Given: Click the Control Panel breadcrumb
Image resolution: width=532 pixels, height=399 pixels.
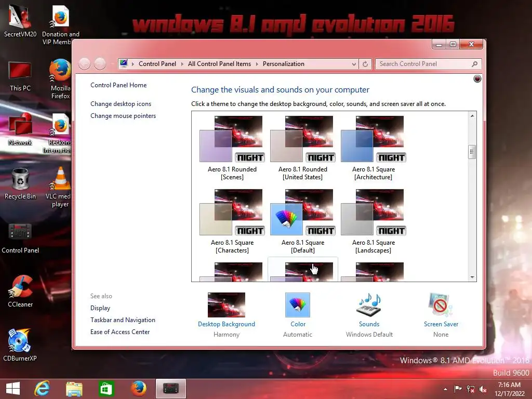Looking at the screenshot, I should click(x=157, y=64).
